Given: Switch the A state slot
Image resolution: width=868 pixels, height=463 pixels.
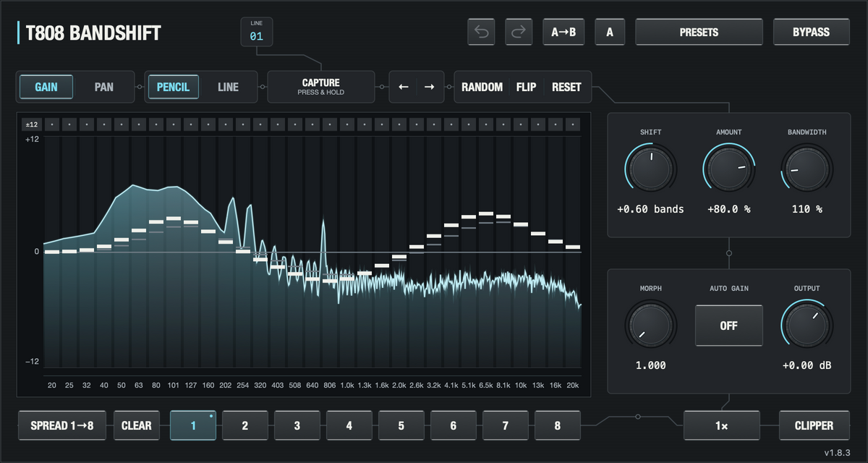Looking at the screenshot, I should [610, 33].
